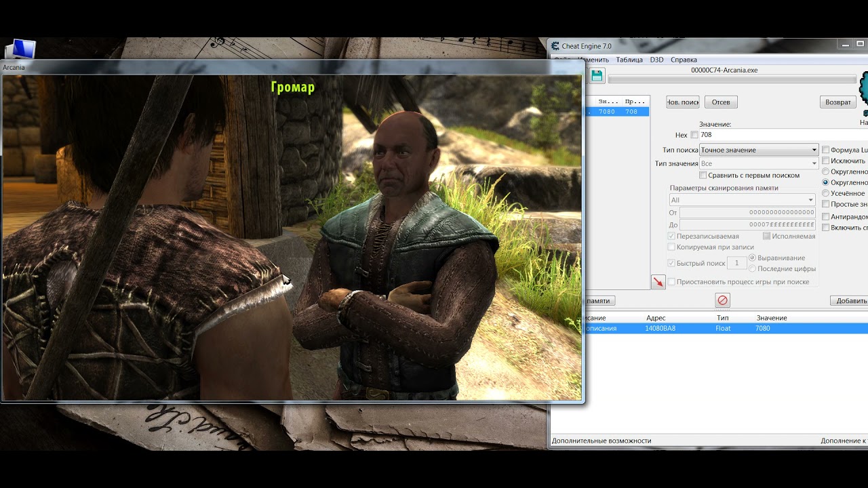Screen dimensions: 868x488
Task: Click the red arrow add-address icon
Action: pos(658,282)
